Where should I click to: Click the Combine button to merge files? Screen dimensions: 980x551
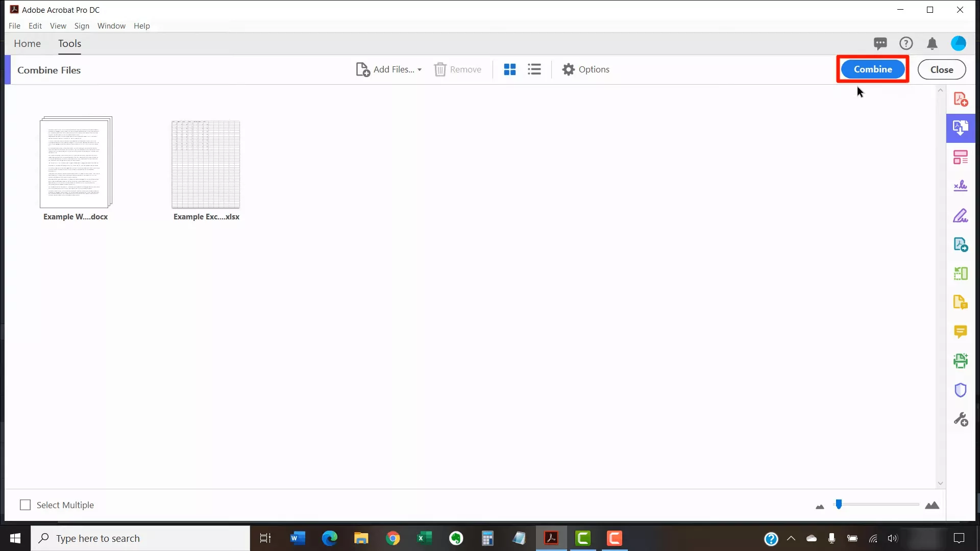click(872, 69)
